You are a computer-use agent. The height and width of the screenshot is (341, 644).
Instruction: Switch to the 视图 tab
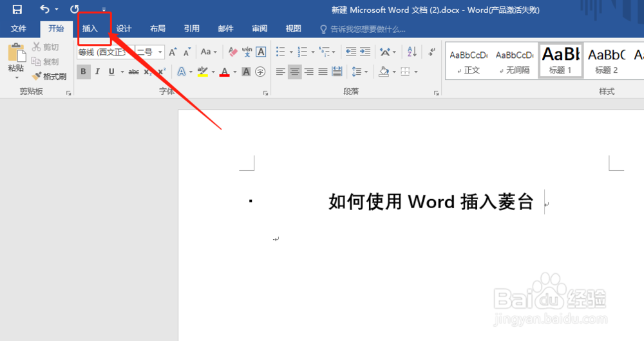click(x=293, y=28)
